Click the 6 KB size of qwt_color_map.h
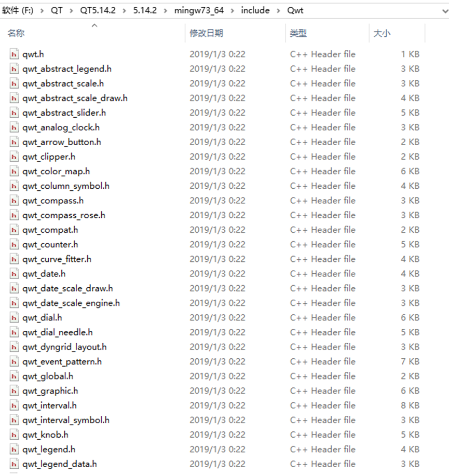Viewport: 449px width, 476px height. point(410,171)
